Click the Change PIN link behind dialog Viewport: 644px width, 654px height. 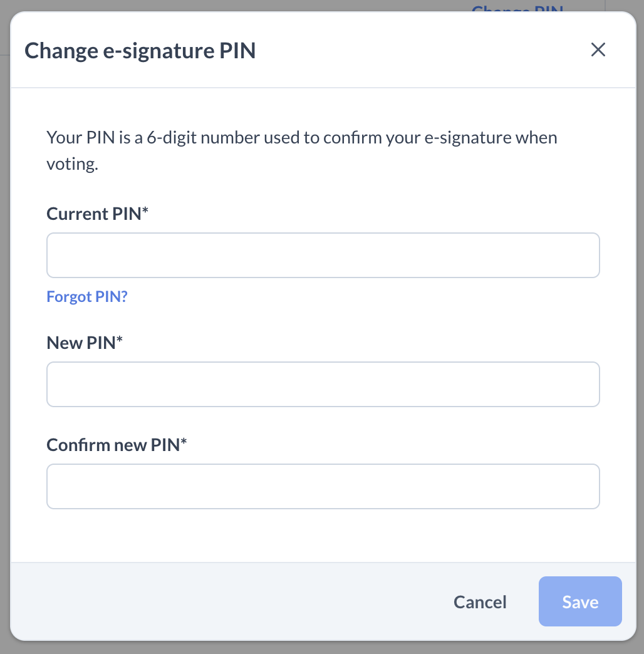[517, 9]
